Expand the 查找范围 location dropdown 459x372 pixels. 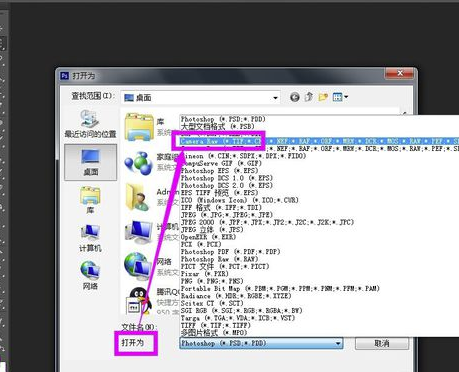[275, 98]
